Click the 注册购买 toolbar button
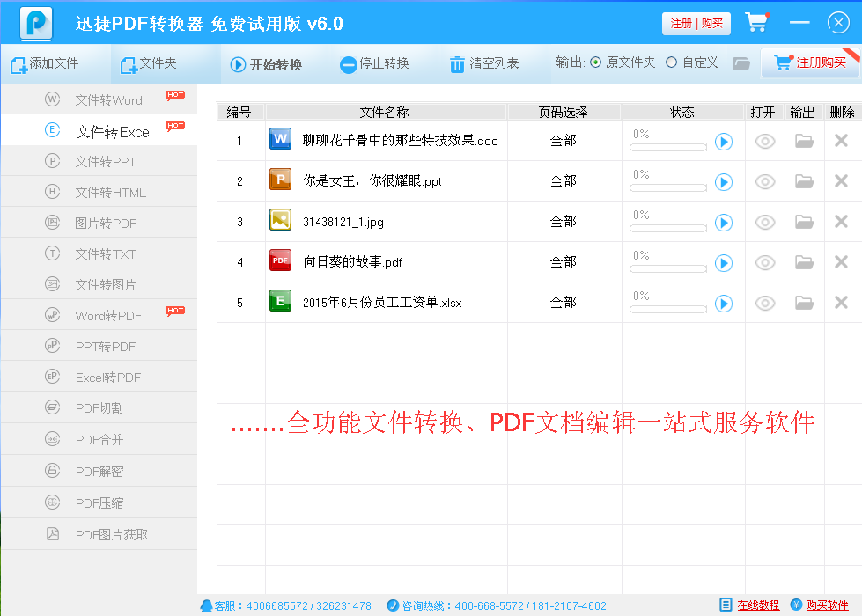The image size is (862, 616). [x=810, y=62]
